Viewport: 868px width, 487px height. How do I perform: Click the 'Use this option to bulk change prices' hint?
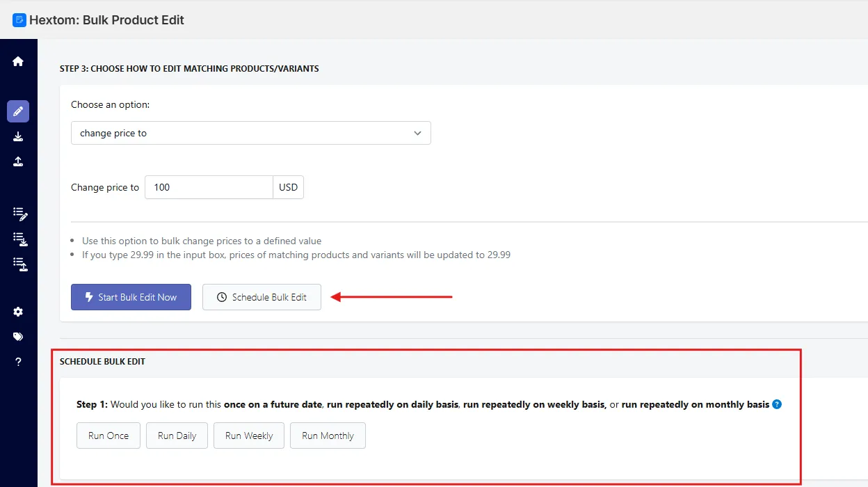pos(202,241)
